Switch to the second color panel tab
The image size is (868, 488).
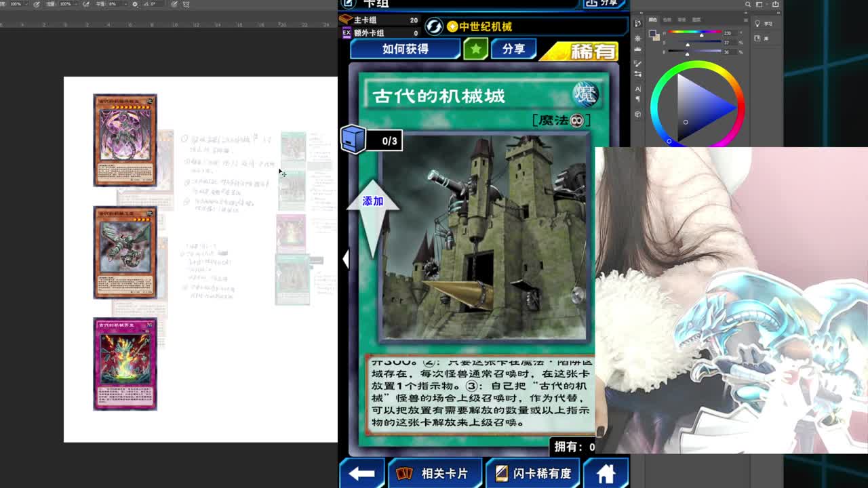(x=667, y=20)
